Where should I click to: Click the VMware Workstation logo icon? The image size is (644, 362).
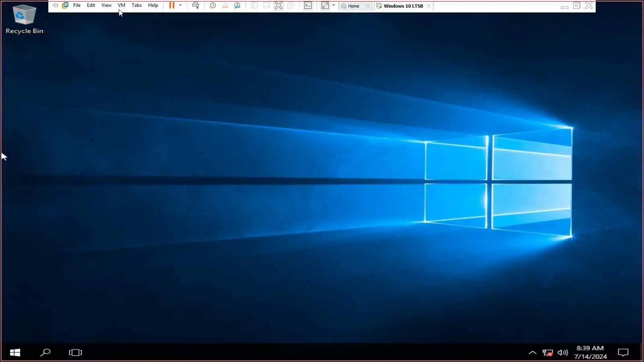pyautogui.click(x=65, y=5)
